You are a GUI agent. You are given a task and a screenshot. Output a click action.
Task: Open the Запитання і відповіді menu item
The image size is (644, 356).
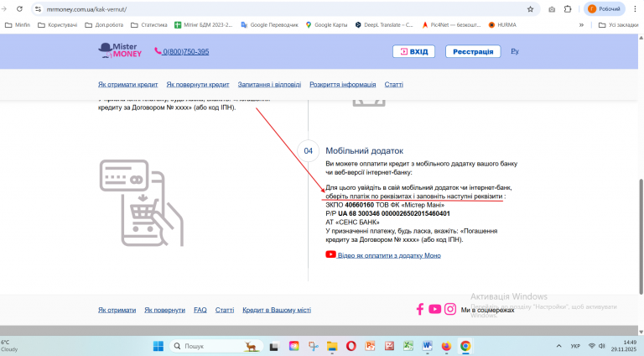point(269,84)
